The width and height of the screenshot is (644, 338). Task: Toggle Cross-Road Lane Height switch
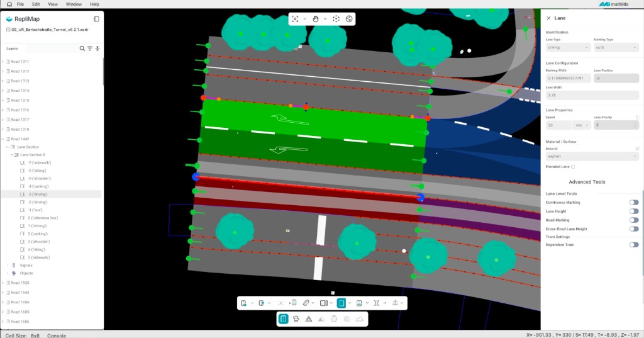click(x=634, y=229)
